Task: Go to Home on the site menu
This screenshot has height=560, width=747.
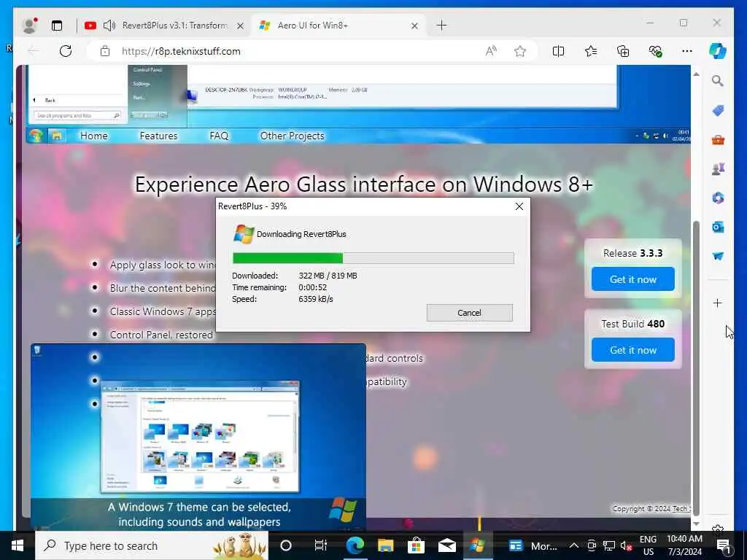Action: (94, 136)
